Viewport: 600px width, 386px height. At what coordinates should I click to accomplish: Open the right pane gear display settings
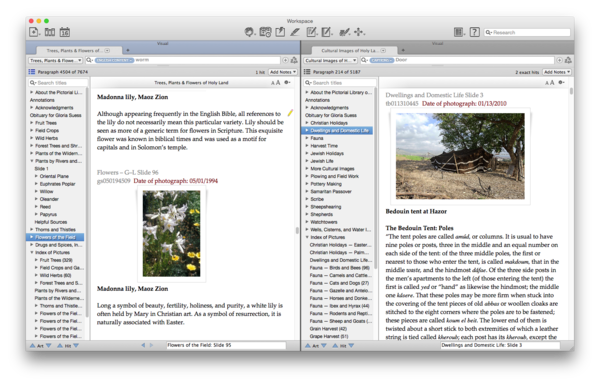[x=561, y=83]
